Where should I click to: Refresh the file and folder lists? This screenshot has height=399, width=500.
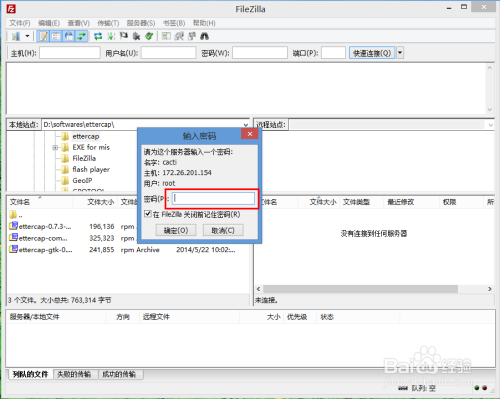[x=98, y=36]
